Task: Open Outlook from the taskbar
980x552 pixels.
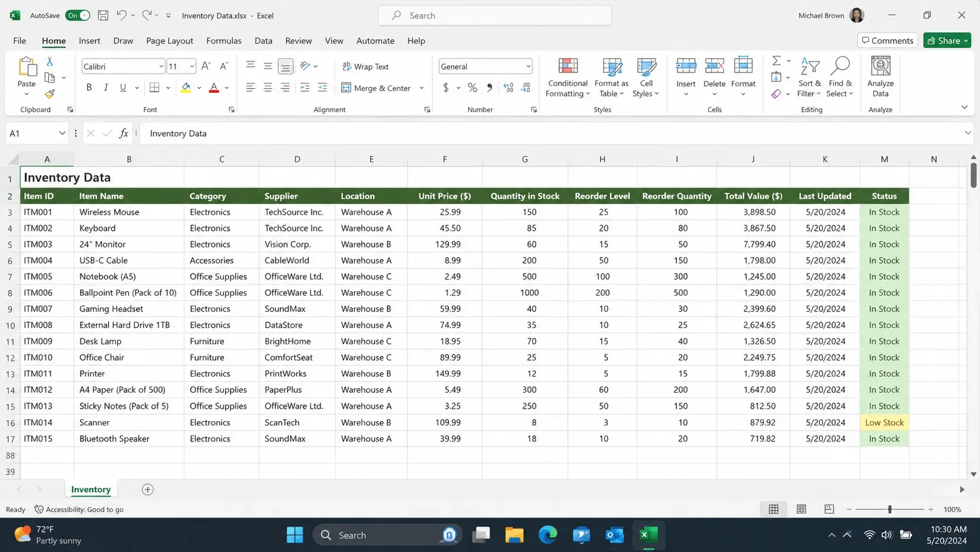Action: pos(615,534)
